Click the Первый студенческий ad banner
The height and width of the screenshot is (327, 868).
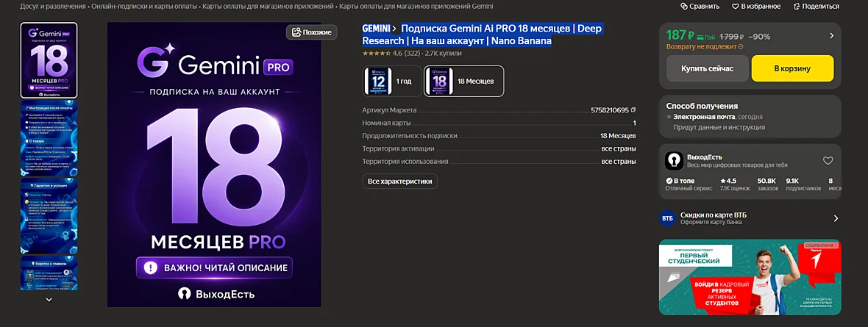point(750,277)
